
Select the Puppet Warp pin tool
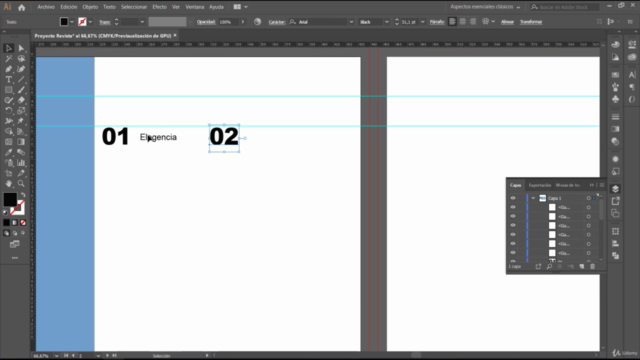tap(21, 121)
